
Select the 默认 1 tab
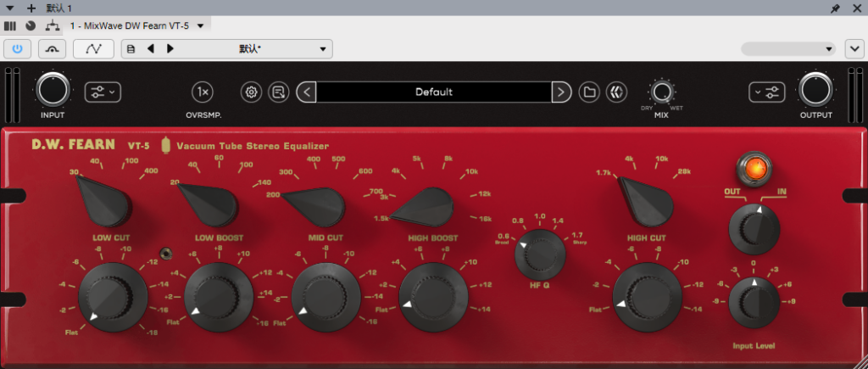point(59,8)
